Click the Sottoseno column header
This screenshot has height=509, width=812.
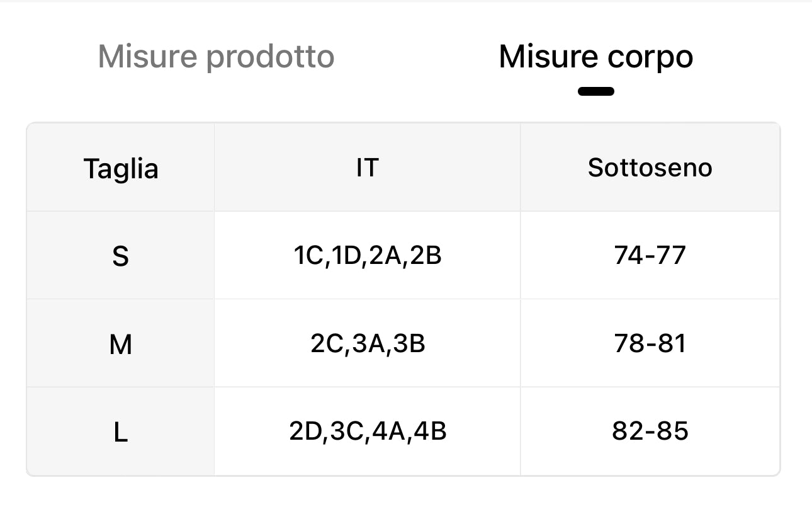coord(650,167)
